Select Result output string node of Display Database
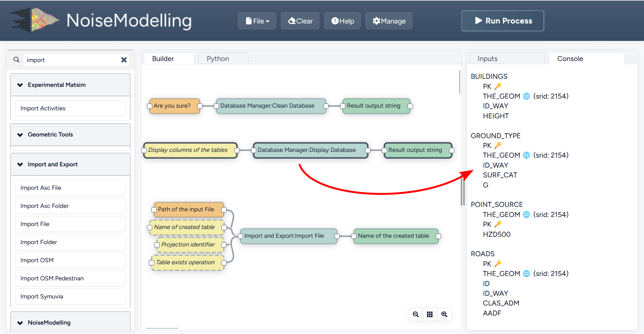 (418, 150)
